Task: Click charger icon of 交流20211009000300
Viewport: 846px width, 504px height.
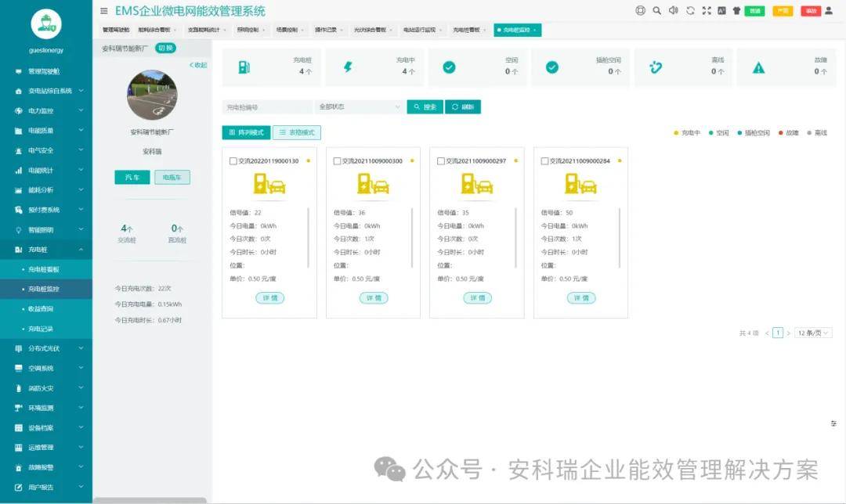Action: click(373, 183)
